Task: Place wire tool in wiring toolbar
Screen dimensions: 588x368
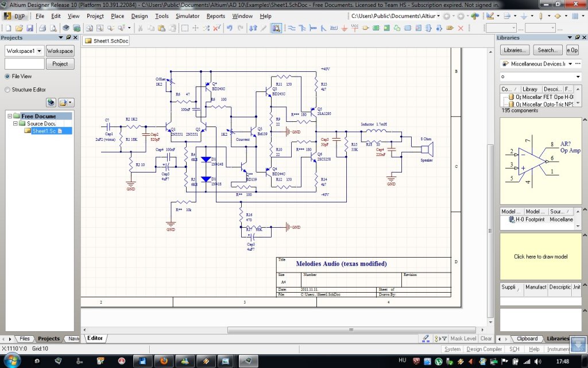Action: 291,28
